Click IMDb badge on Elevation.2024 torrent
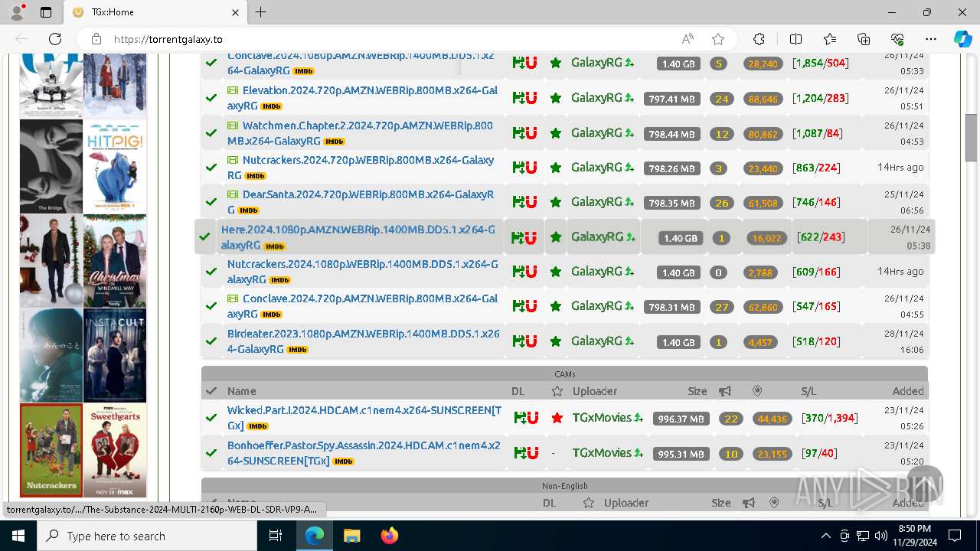Image resolution: width=980 pixels, height=551 pixels. [x=271, y=106]
